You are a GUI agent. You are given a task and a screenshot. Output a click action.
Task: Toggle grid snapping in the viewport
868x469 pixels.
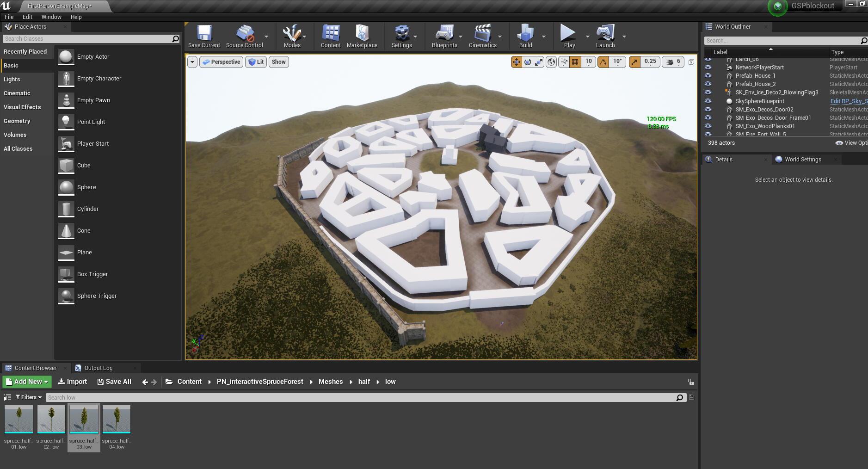point(575,62)
